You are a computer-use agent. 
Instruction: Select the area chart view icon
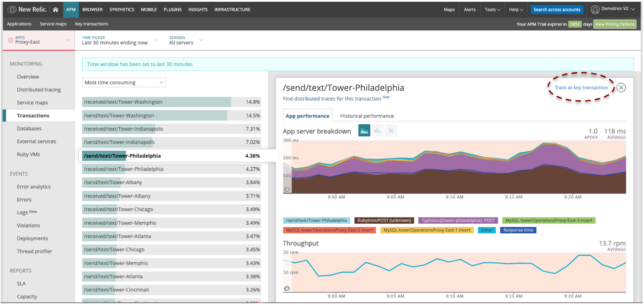click(364, 131)
